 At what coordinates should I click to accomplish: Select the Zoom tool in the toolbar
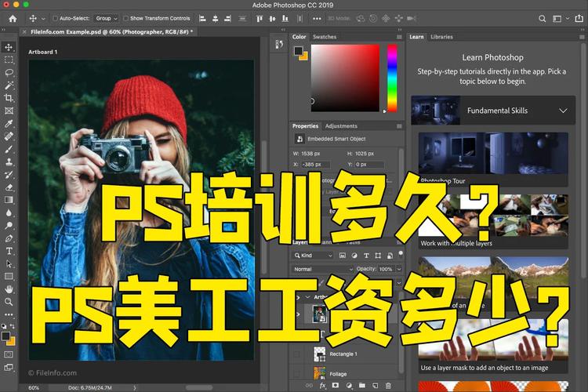(9, 302)
